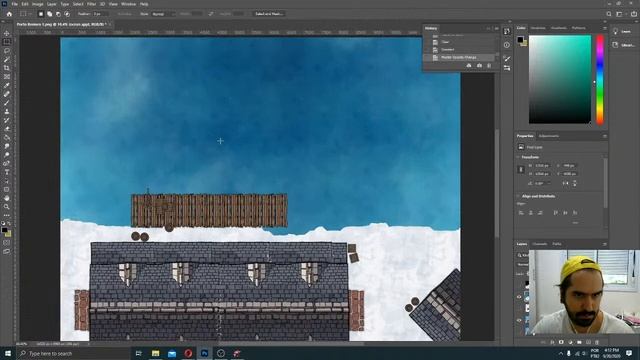
Task: Open the History panel dock icon
Action: (x=507, y=31)
